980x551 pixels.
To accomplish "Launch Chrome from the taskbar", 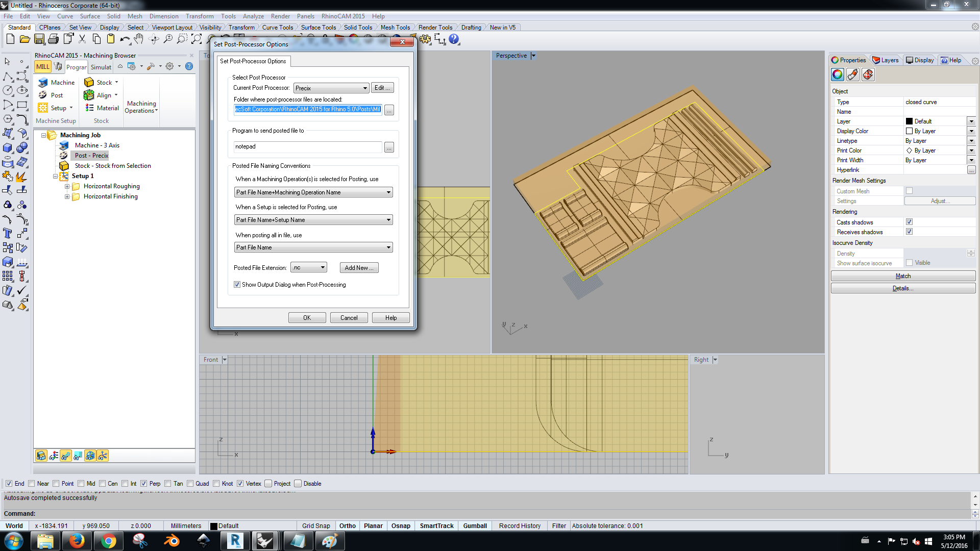I will [x=108, y=541].
